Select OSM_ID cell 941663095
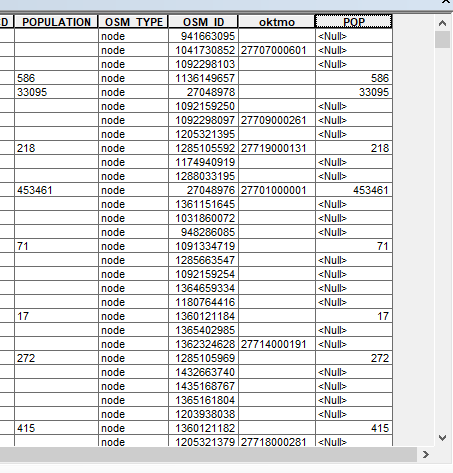 203,36
